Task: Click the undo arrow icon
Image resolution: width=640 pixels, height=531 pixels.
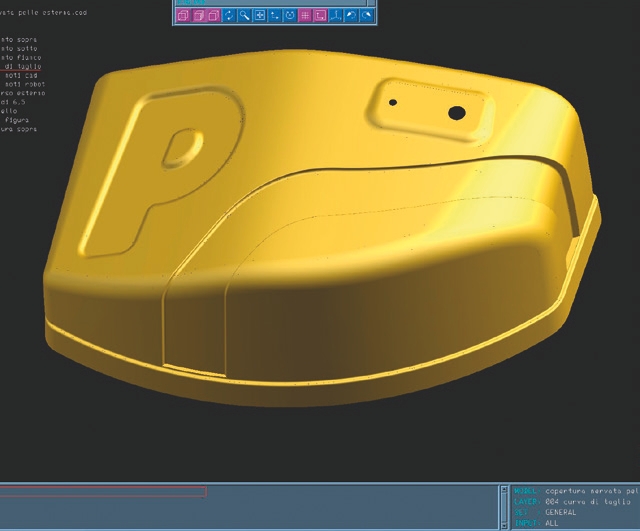Action: 351,16
